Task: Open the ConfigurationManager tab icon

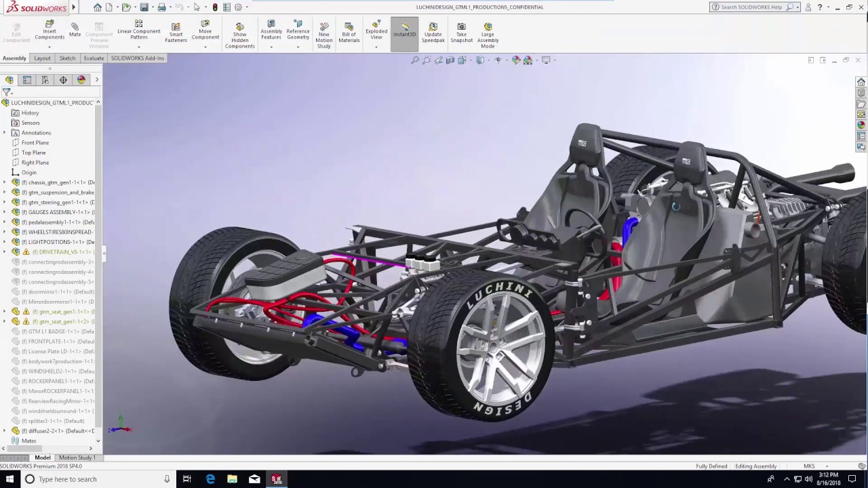Action: 45,80
